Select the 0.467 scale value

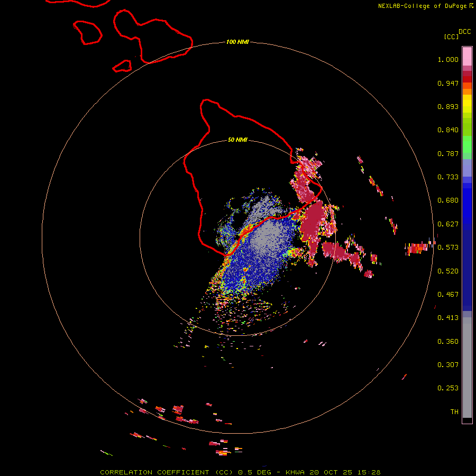click(x=448, y=295)
